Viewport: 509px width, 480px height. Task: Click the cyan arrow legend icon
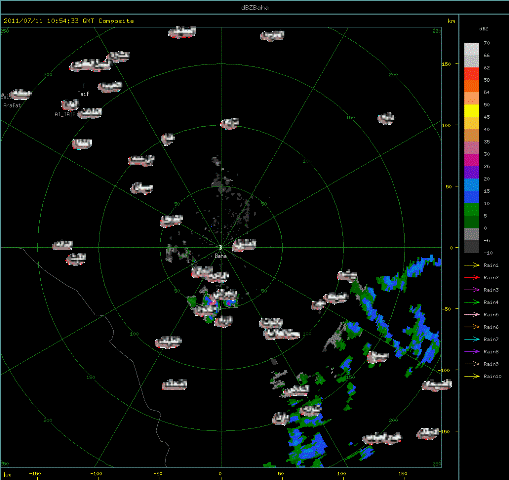[x=472, y=339]
